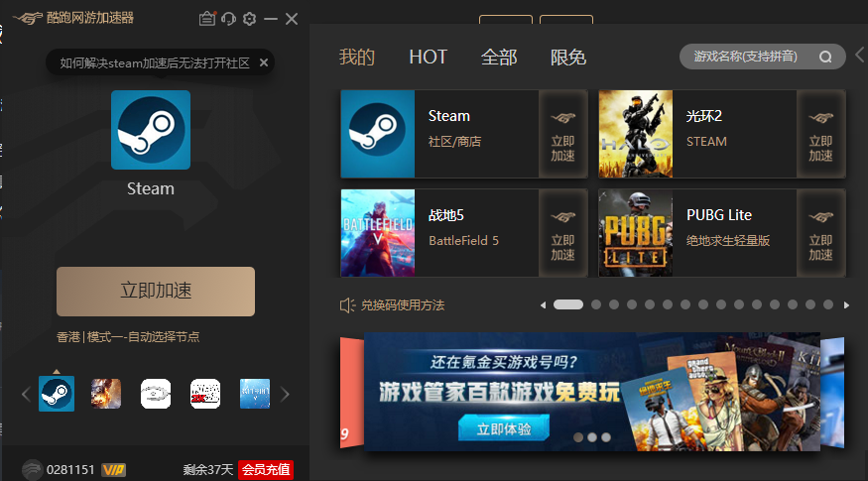Focus the game name search field

762,57
